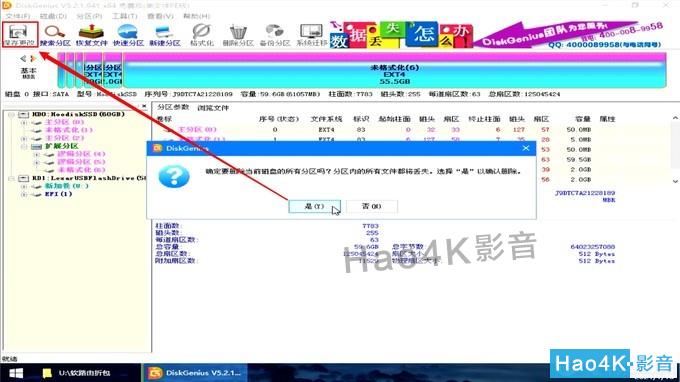Click the System Migration toolbar icon
The height and width of the screenshot is (382, 680).
tap(311, 35)
